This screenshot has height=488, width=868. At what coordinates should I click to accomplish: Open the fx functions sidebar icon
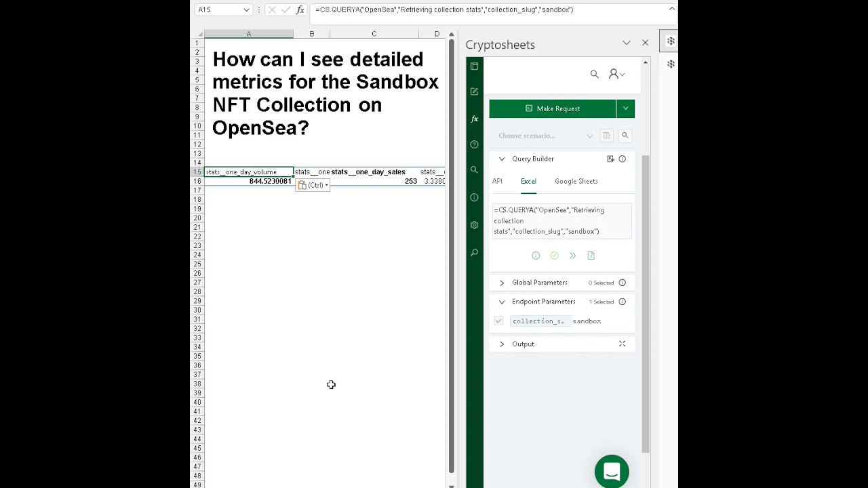[x=474, y=119]
